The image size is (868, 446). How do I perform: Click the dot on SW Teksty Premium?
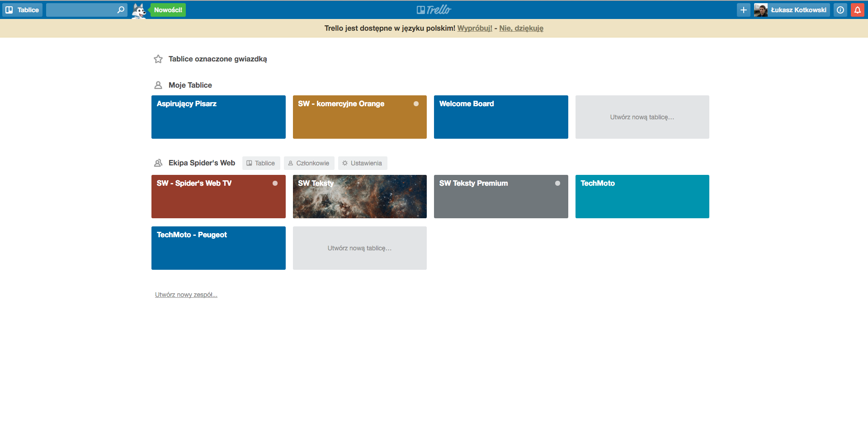[x=557, y=183]
